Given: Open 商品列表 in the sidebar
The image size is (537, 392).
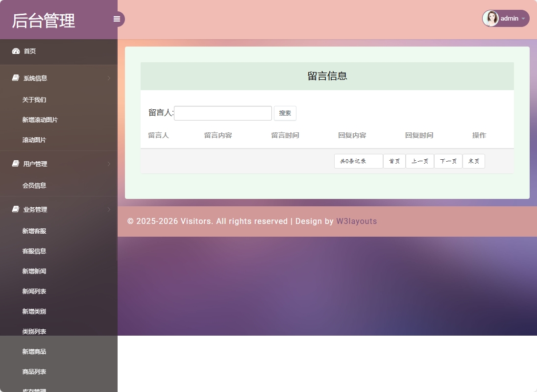Looking at the screenshot, I should (x=34, y=371).
